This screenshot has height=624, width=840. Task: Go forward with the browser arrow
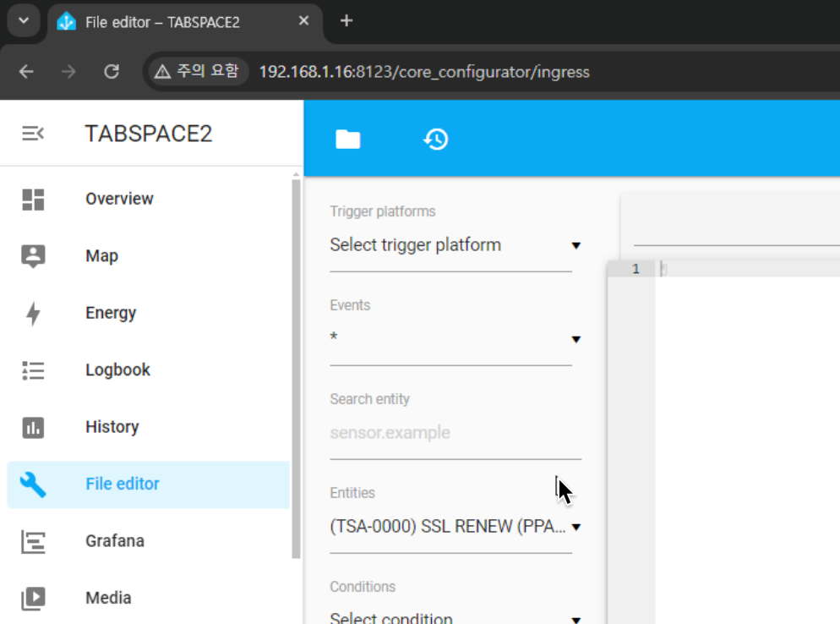68,71
